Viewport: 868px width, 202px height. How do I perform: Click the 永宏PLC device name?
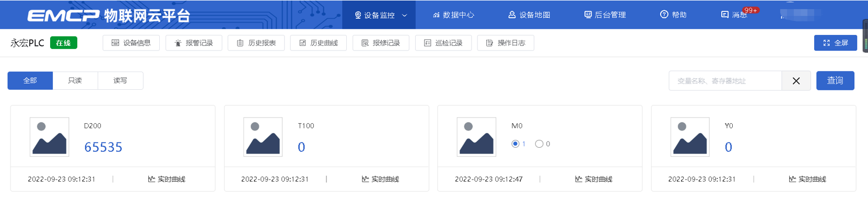(x=28, y=43)
